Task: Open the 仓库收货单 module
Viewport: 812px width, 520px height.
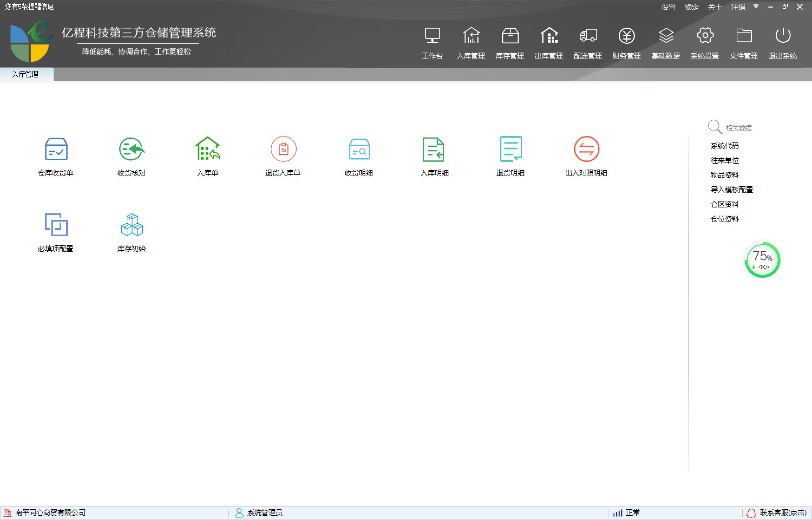Action: click(x=55, y=155)
